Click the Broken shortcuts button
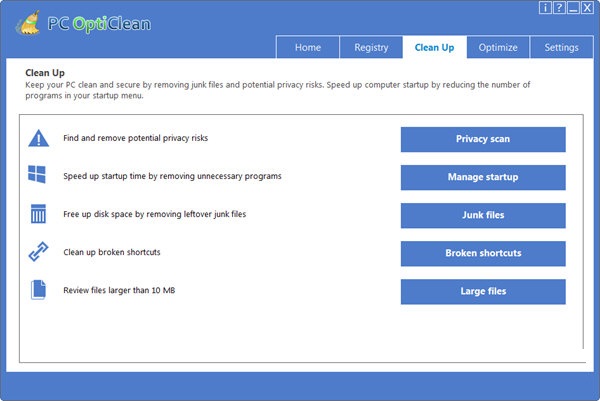The image size is (600, 401). 483,253
